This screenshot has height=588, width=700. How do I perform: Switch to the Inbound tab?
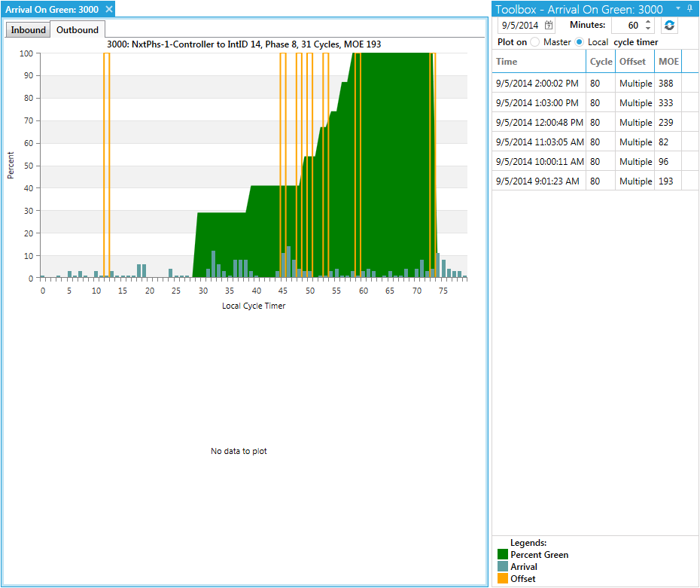pyautogui.click(x=29, y=30)
